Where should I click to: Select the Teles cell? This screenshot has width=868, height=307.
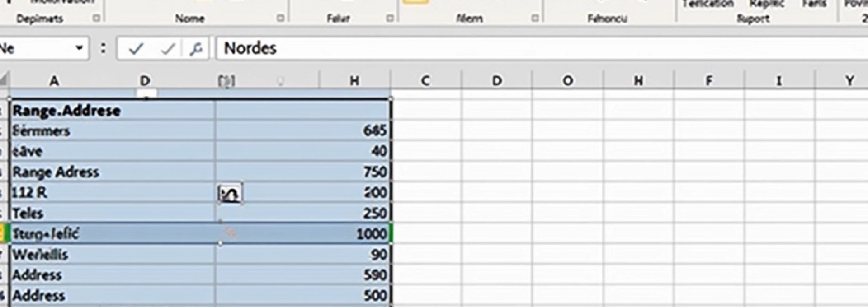pyautogui.click(x=113, y=213)
